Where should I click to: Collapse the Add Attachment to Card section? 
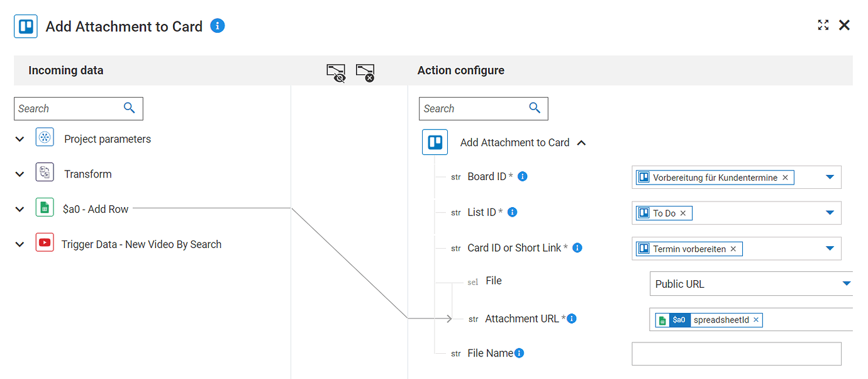582,143
